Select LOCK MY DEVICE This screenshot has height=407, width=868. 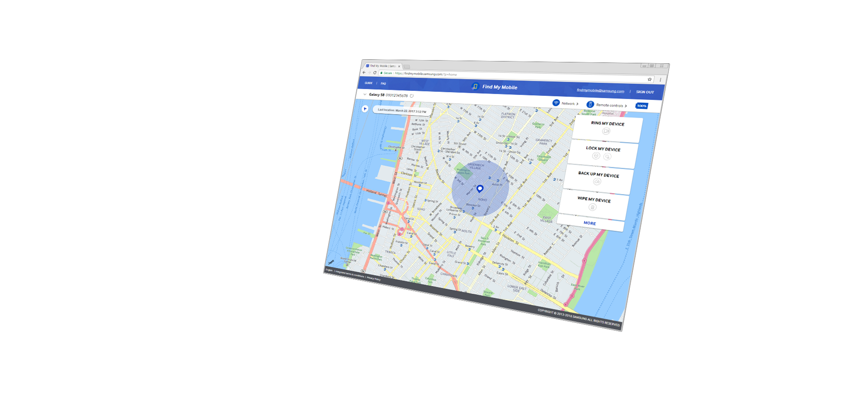(603, 149)
